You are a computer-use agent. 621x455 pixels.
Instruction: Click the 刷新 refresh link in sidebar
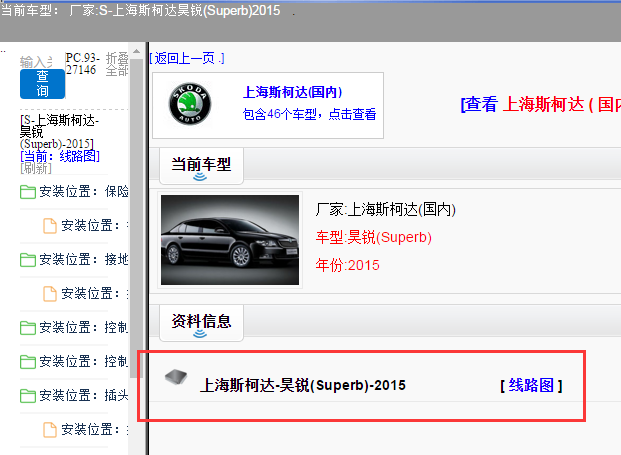tap(36, 168)
